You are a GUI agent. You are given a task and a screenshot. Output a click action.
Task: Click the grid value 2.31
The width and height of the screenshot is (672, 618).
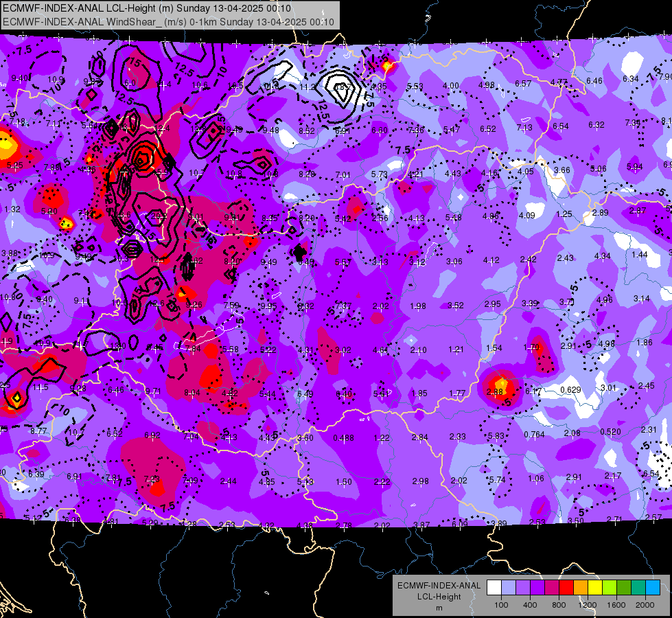pos(649,429)
